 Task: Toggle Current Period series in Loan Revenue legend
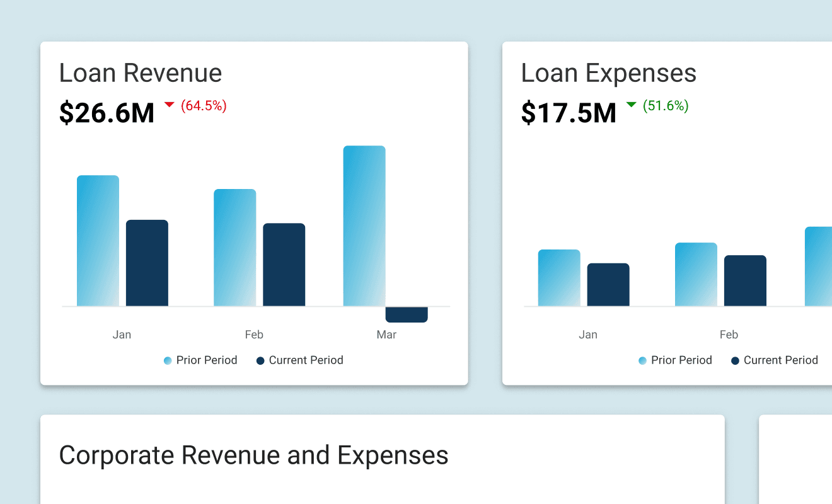(x=299, y=360)
